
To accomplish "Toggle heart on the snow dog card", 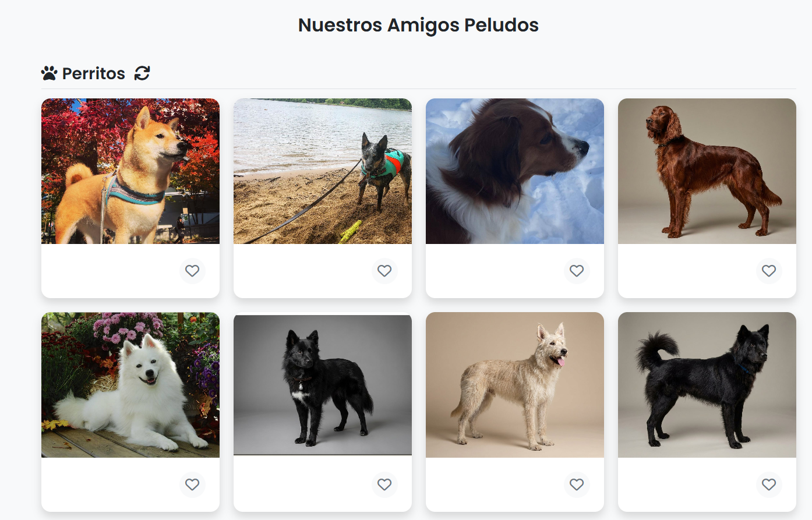I will pos(577,271).
